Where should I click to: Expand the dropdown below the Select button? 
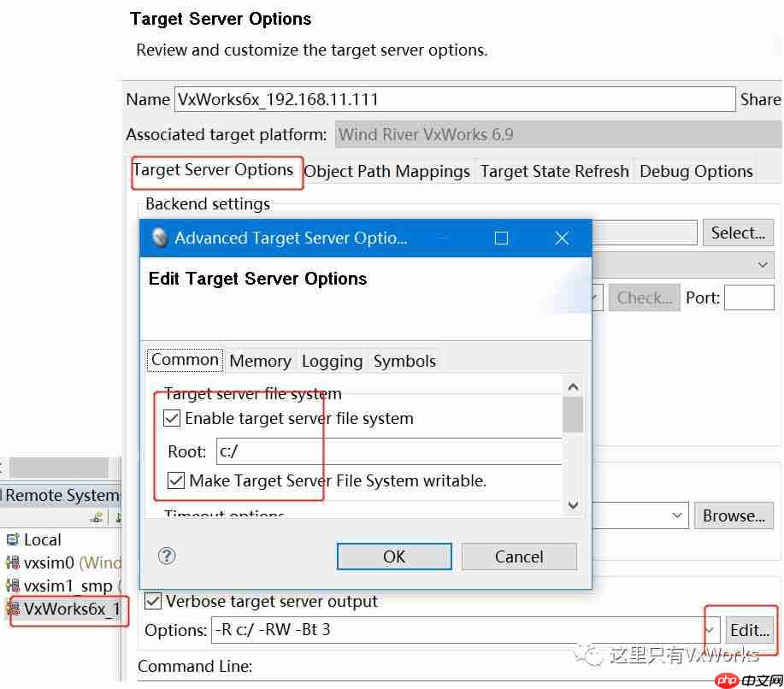[x=763, y=264]
